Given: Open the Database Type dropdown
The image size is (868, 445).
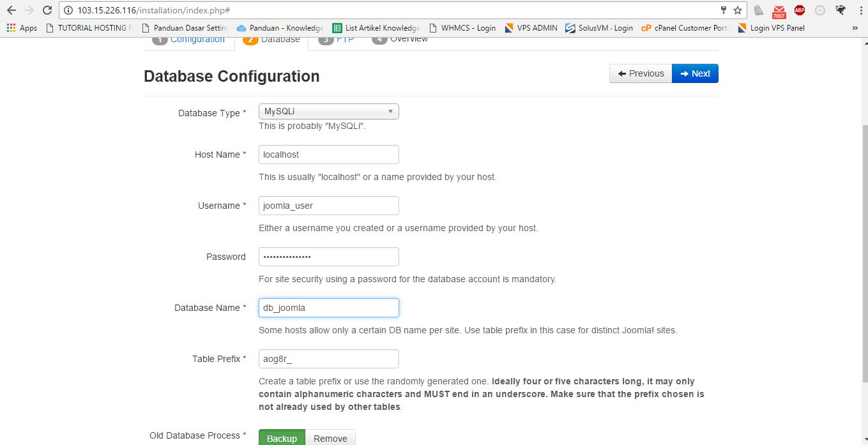Looking at the screenshot, I should click(x=328, y=111).
